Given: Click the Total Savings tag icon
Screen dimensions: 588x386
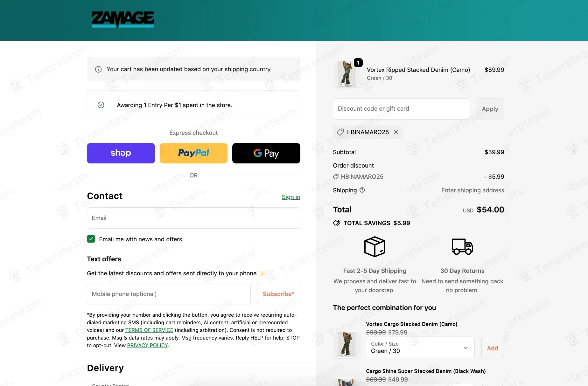Looking at the screenshot, I should (x=337, y=223).
